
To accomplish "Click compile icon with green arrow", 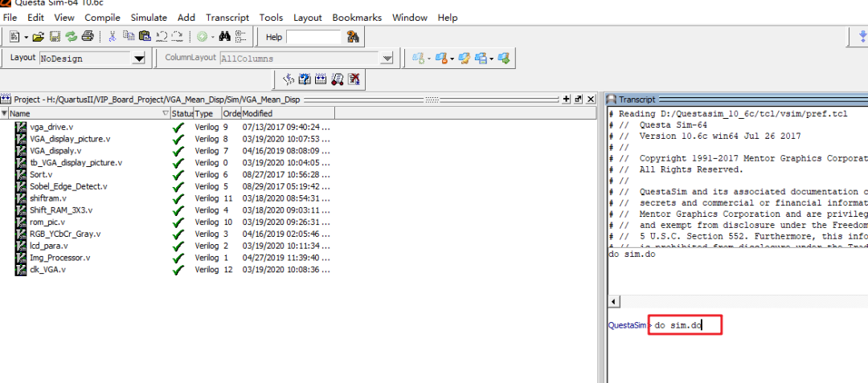I will [504, 58].
